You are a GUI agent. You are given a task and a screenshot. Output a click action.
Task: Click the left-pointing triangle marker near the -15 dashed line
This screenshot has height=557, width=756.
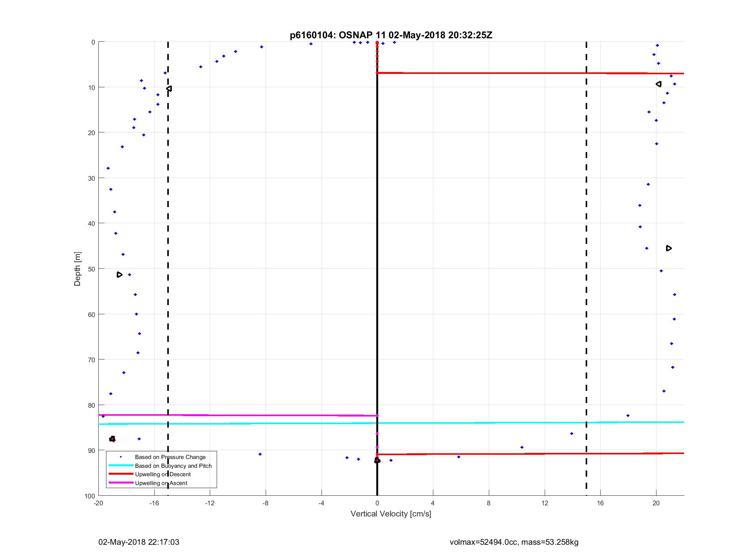[169, 88]
